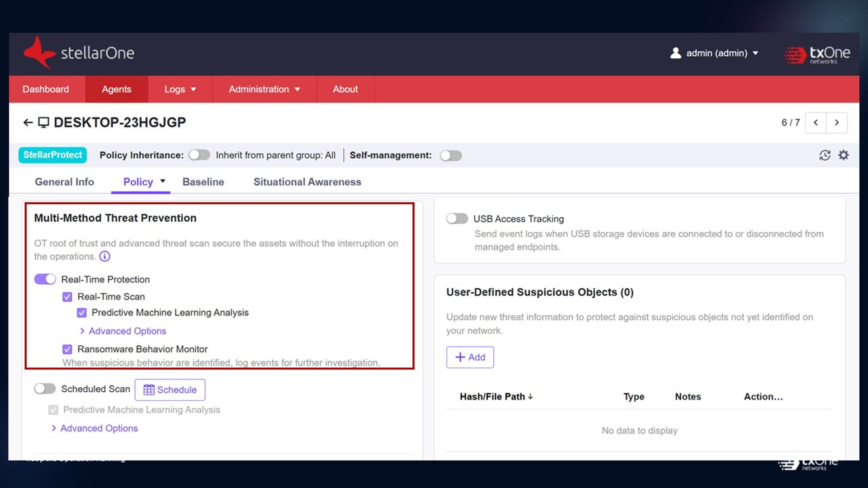Image resolution: width=868 pixels, height=488 pixels.
Task: Click the Action column header
Action: click(763, 397)
